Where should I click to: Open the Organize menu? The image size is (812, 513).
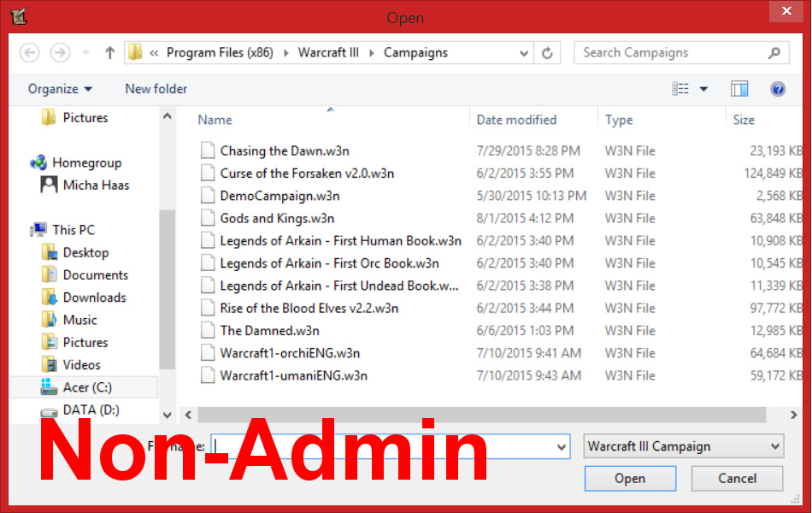(60, 89)
